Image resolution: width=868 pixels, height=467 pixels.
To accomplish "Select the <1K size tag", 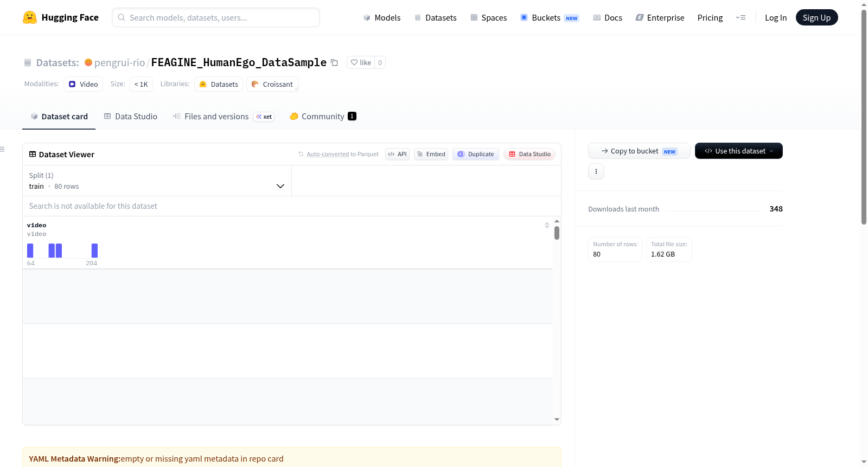I will pyautogui.click(x=141, y=84).
